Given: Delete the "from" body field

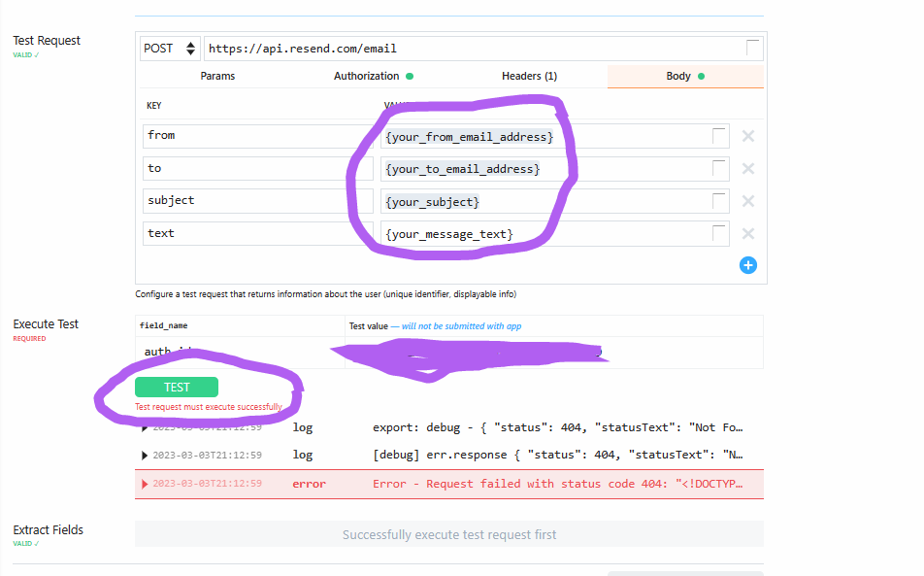Looking at the screenshot, I should tap(747, 136).
